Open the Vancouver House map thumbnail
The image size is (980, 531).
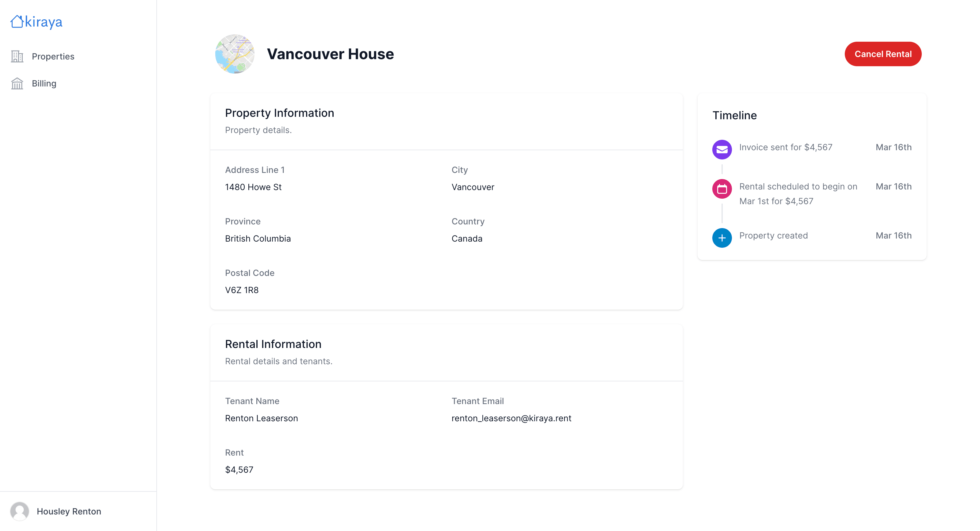point(235,54)
